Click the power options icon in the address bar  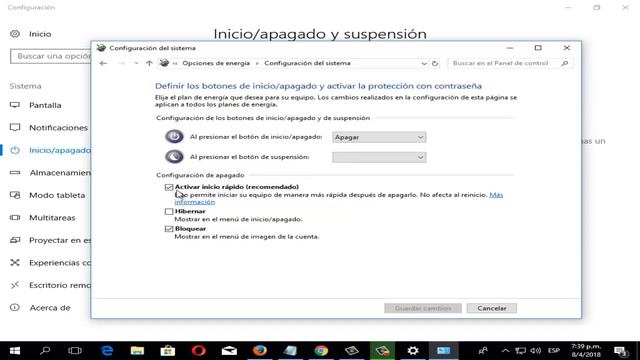click(164, 63)
